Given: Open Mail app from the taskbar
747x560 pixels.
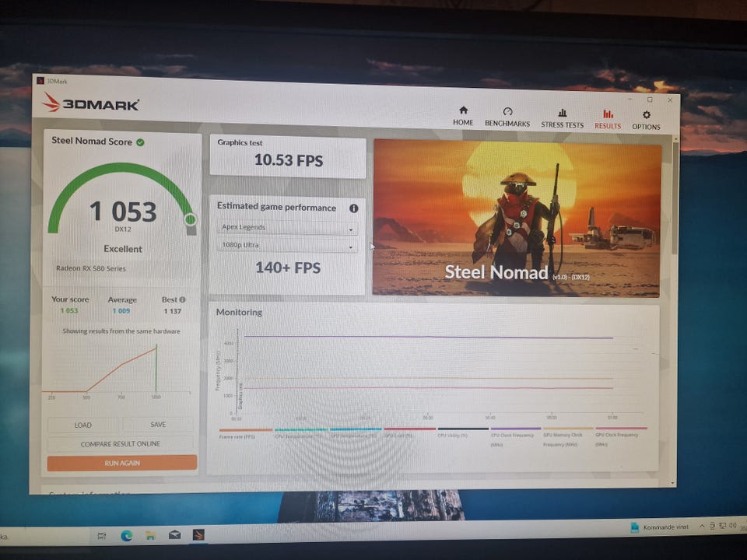Looking at the screenshot, I should (x=175, y=535).
